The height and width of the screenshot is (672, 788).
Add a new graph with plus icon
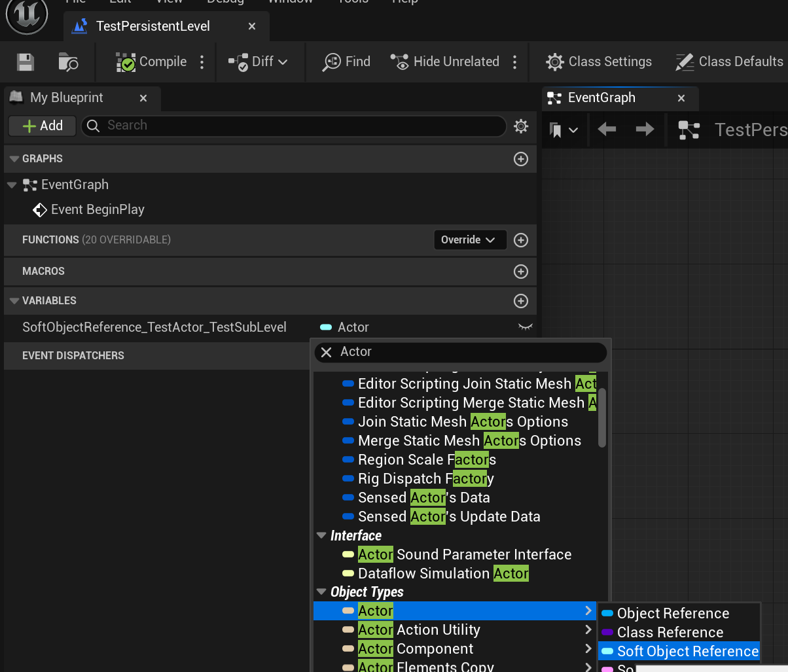[521, 159]
